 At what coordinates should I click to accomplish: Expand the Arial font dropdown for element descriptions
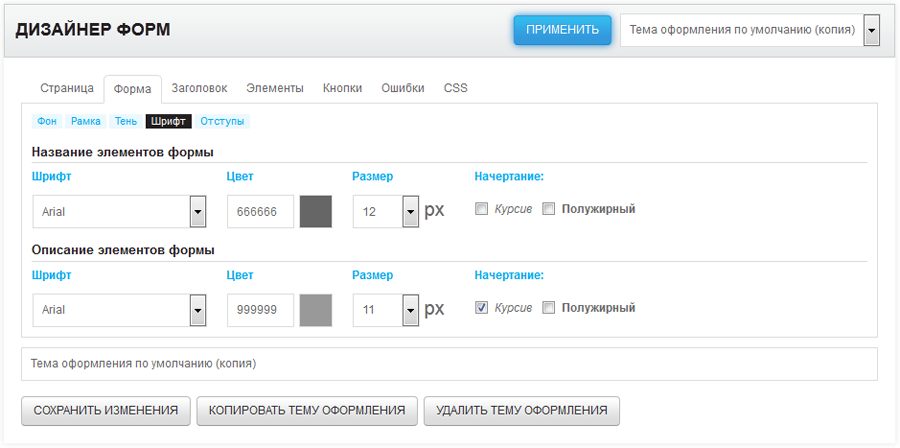198,310
